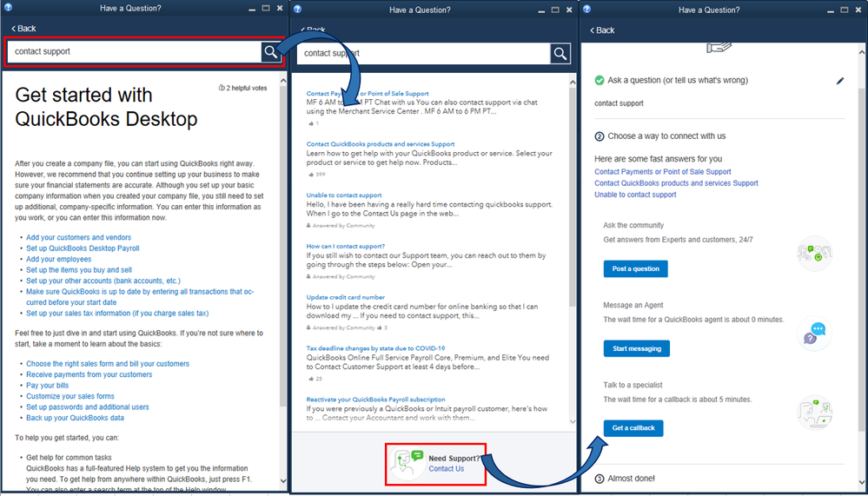
Task: Click the Start messaging button
Action: [x=637, y=348]
